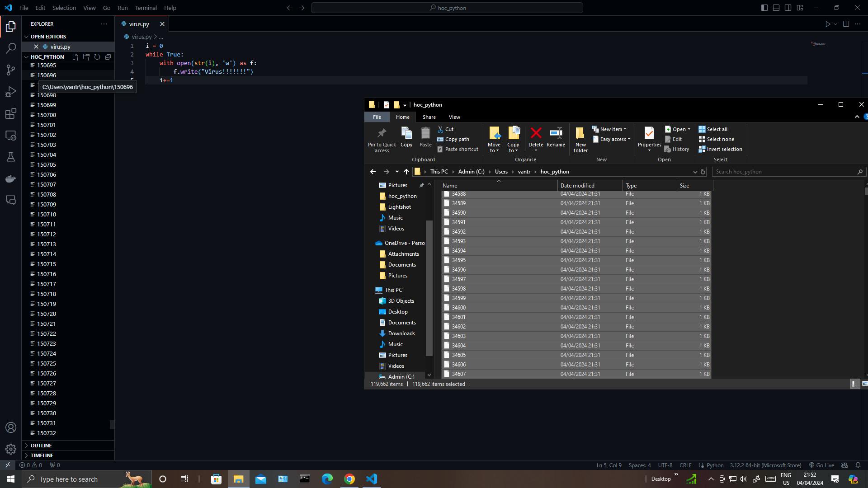Toggle VS Code bottom panel
This screenshot has height=488, width=868.
776,8
